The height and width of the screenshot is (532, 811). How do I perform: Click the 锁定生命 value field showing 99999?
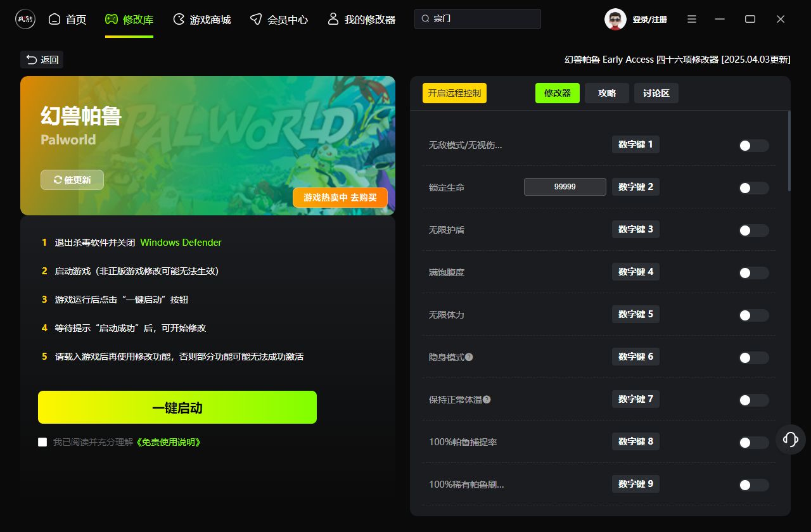(565, 187)
